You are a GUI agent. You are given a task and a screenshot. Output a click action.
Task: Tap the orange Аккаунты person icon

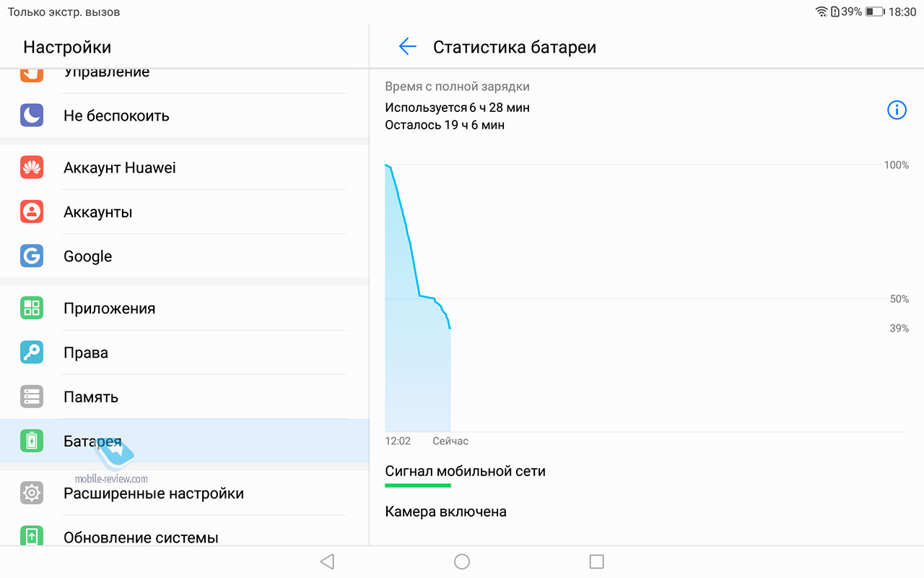32,212
